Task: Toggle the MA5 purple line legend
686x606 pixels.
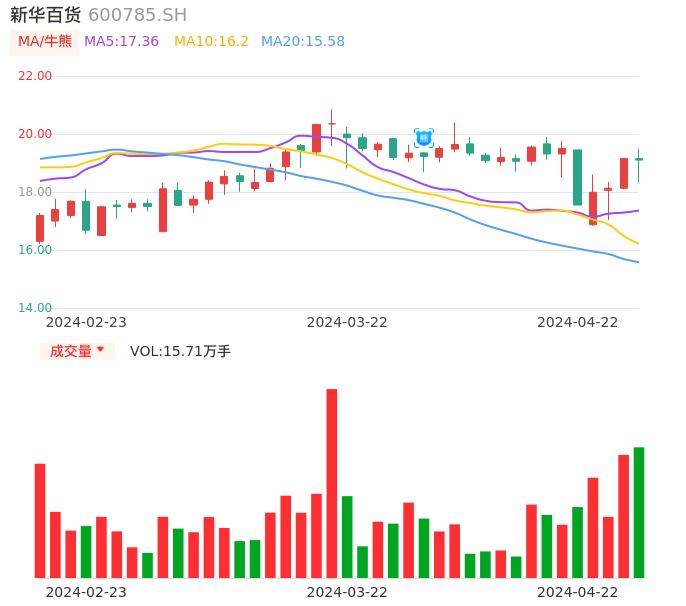Action: point(121,42)
